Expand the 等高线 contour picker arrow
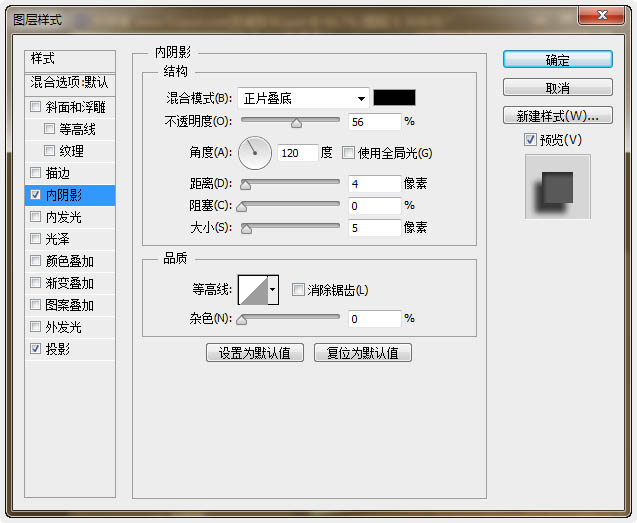The image size is (637, 523). pyautogui.click(x=273, y=290)
